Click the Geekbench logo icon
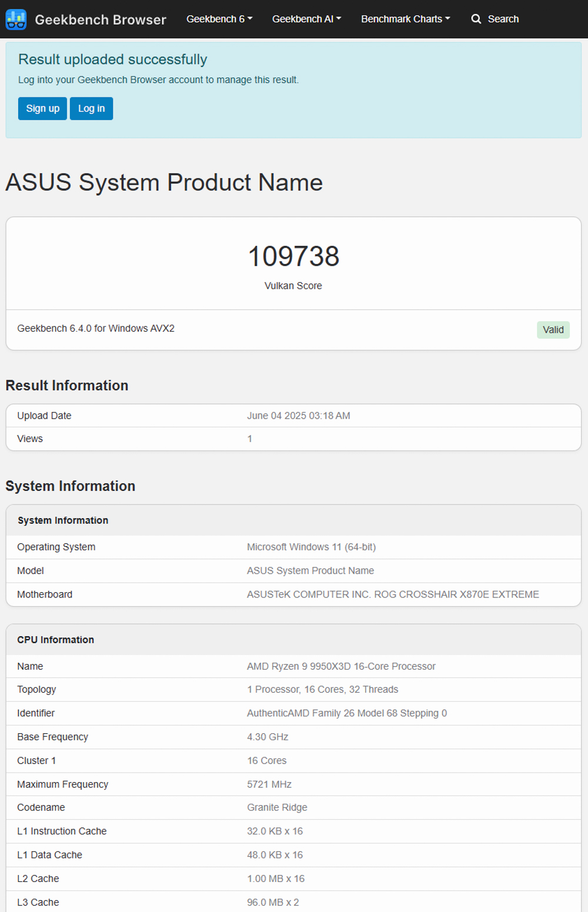The height and width of the screenshot is (912, 588). point(16,19)
